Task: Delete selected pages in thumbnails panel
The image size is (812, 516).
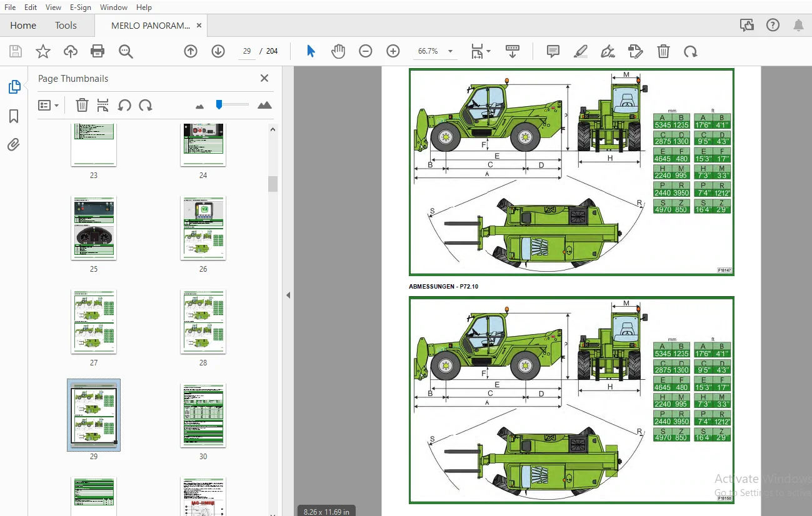Action: (82, 106)
